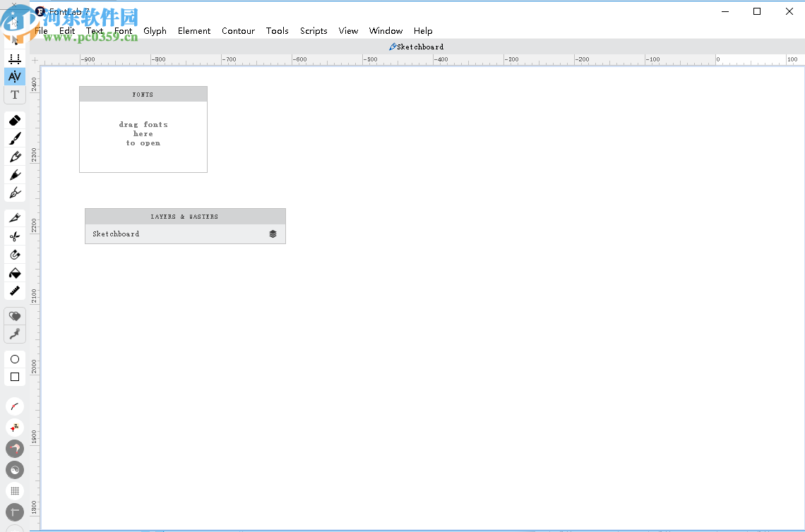Viewport: 805px width, 532px height.
Task: Select the Sketchboard tab
Action: [x=417, y=47]
